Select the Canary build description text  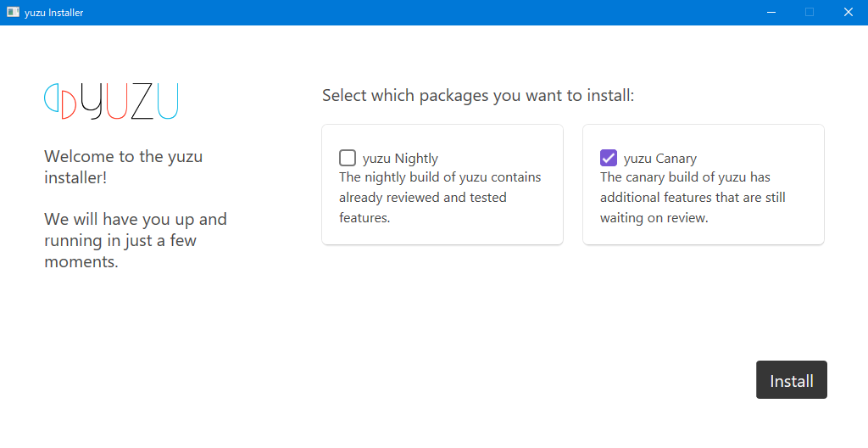click(x=693, y=198)
